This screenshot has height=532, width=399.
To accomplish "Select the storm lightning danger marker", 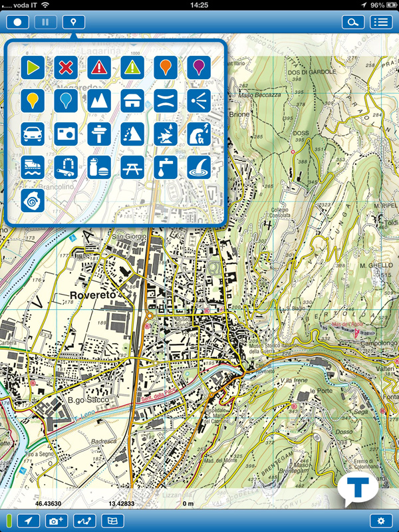I will (199, 134).
